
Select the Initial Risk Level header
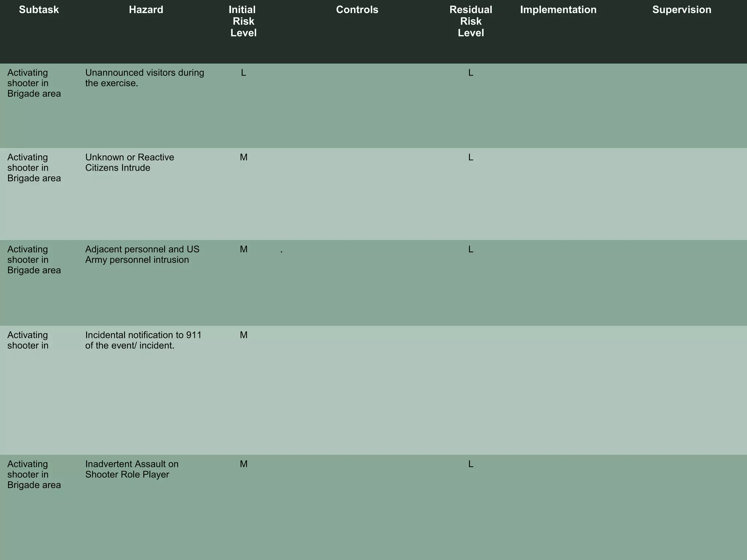(243, 21)
